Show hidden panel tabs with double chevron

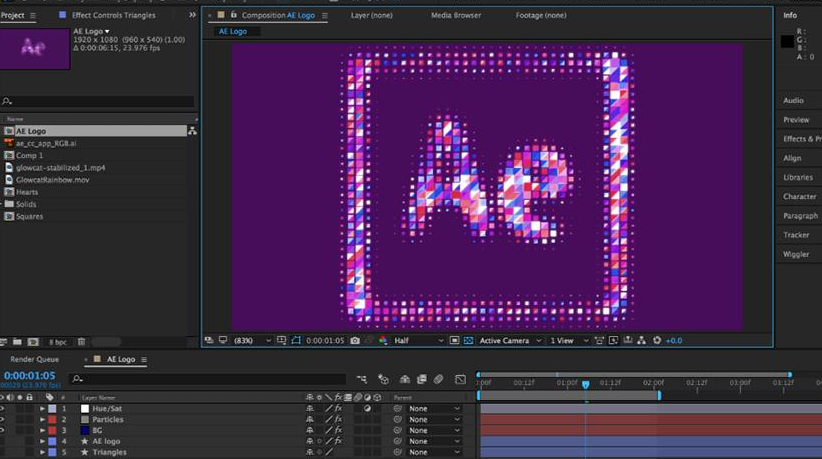(x=192, y=15)
